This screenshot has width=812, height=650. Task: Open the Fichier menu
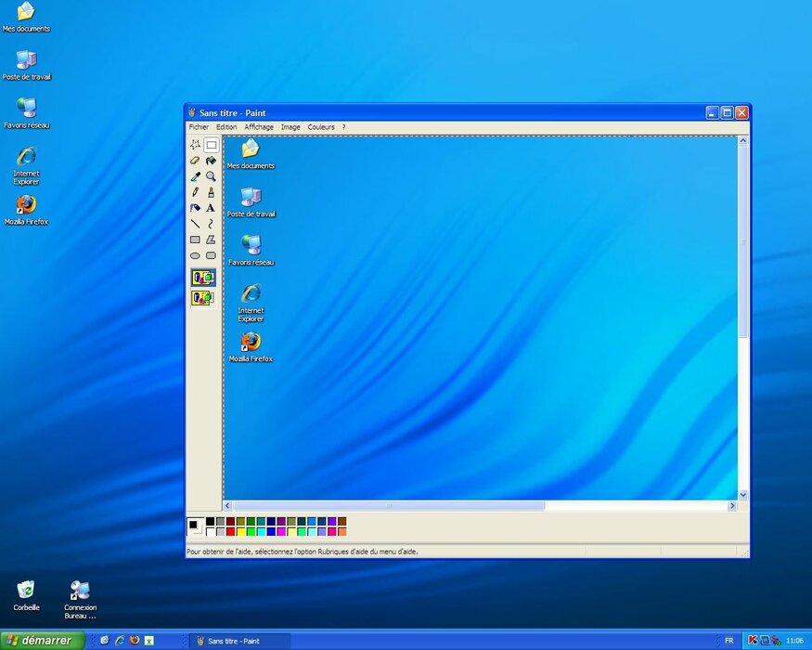[x=199, y=127]
